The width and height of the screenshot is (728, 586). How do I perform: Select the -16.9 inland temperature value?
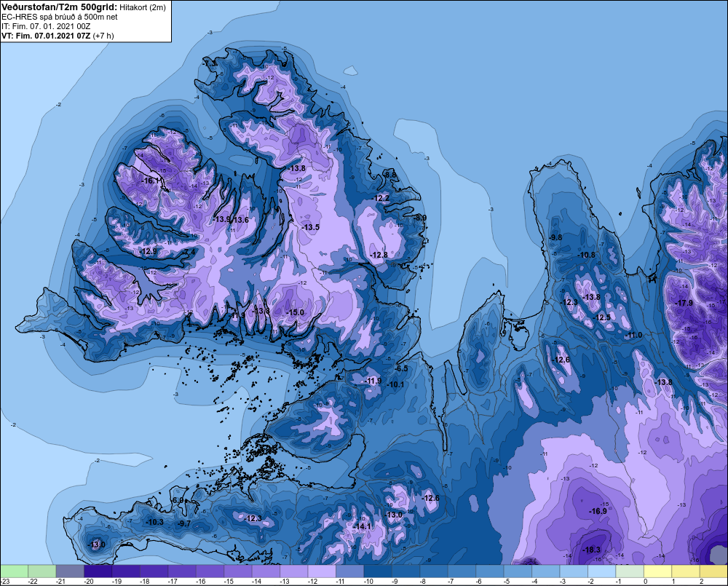[x=598, y=511]
